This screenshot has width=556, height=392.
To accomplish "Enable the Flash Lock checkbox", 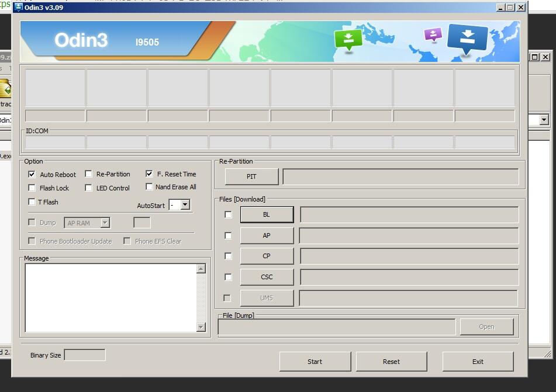I will coord(32,188).
